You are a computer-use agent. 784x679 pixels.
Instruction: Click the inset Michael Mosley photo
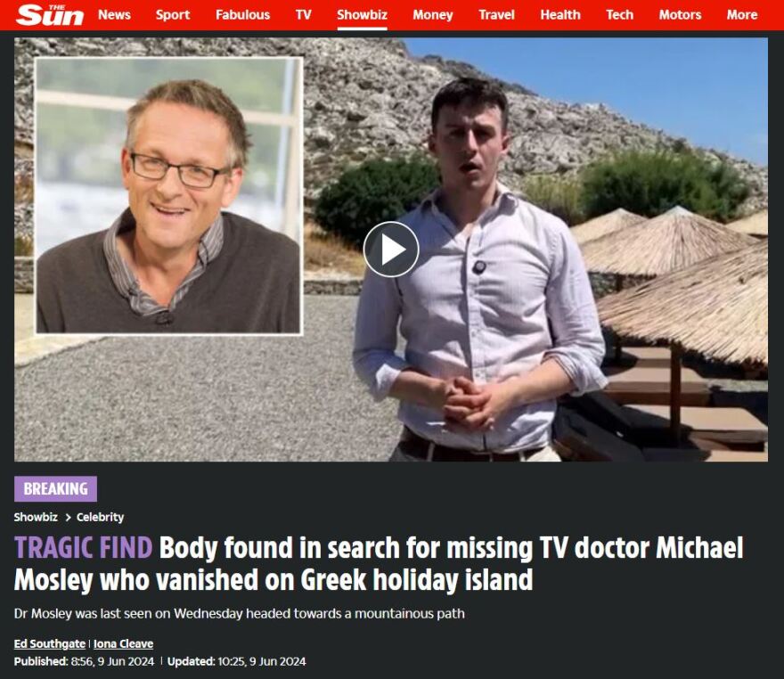coord(169,195)
